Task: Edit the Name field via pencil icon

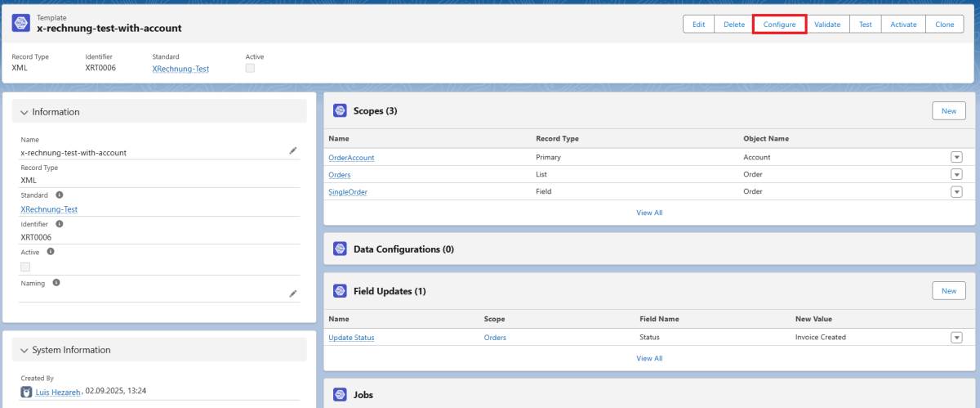Action: tap(293, 150)
